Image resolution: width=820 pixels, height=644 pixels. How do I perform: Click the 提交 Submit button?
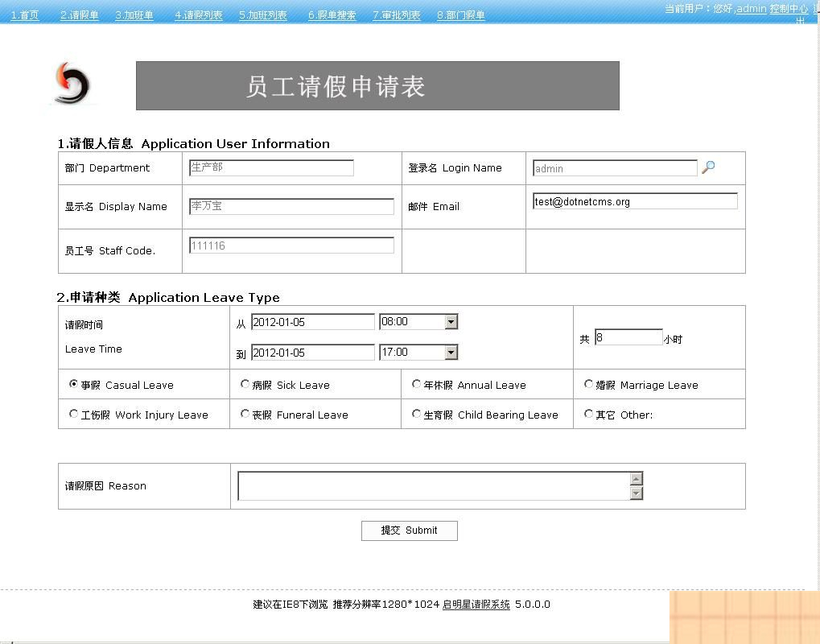(x=409, y=530)
